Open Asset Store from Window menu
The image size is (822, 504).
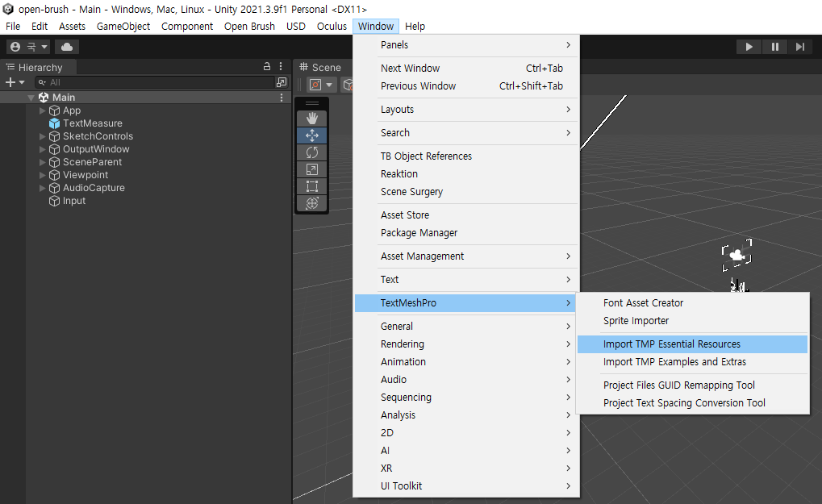466,215
